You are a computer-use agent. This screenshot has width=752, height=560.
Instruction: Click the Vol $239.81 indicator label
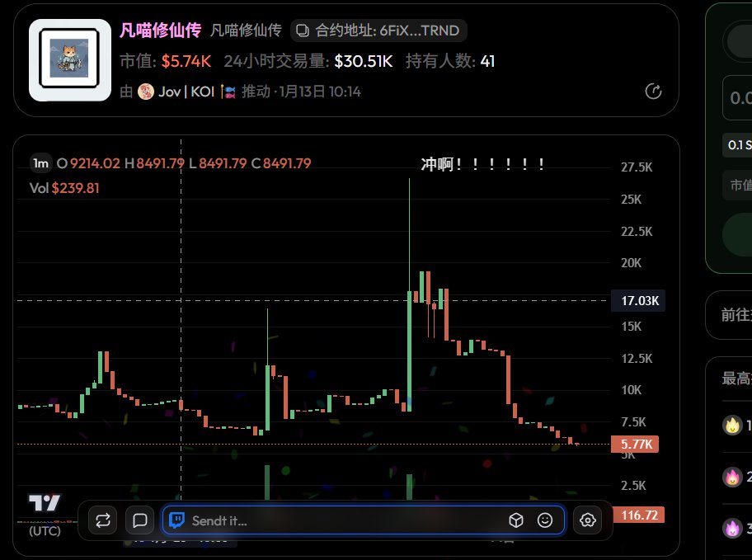click(64, 188)
